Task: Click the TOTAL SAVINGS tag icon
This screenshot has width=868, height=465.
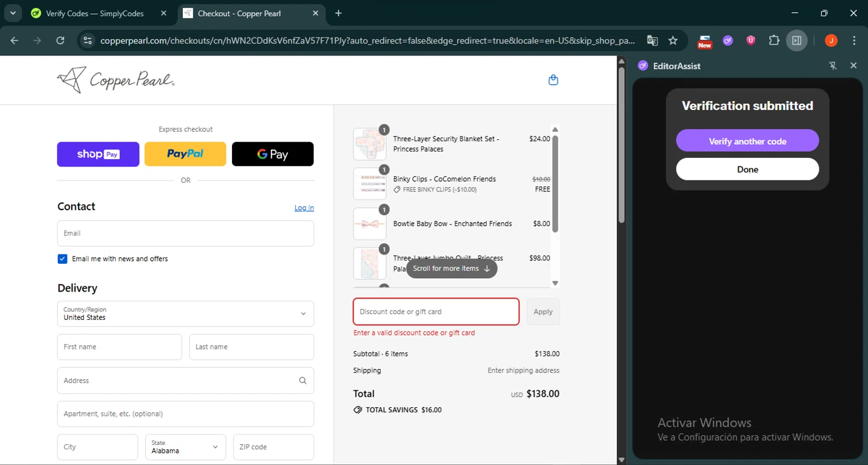Action: (358, 409)
